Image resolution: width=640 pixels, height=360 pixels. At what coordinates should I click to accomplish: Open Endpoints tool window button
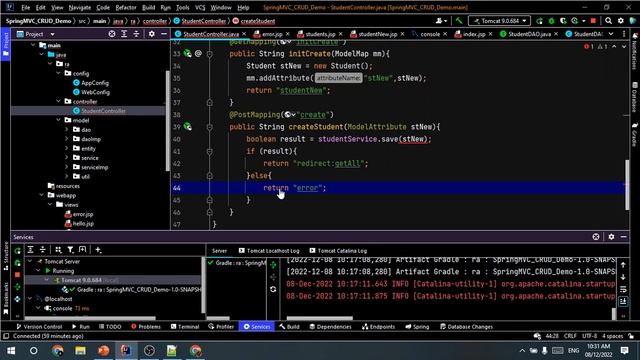pyautogui.click(x=378, y=327)
